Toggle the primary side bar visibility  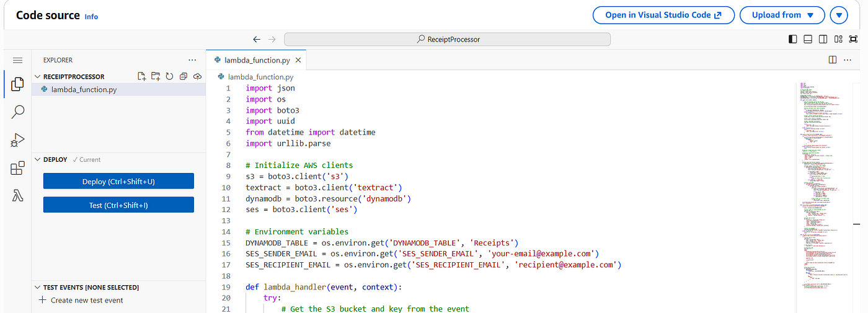[792, 39]
